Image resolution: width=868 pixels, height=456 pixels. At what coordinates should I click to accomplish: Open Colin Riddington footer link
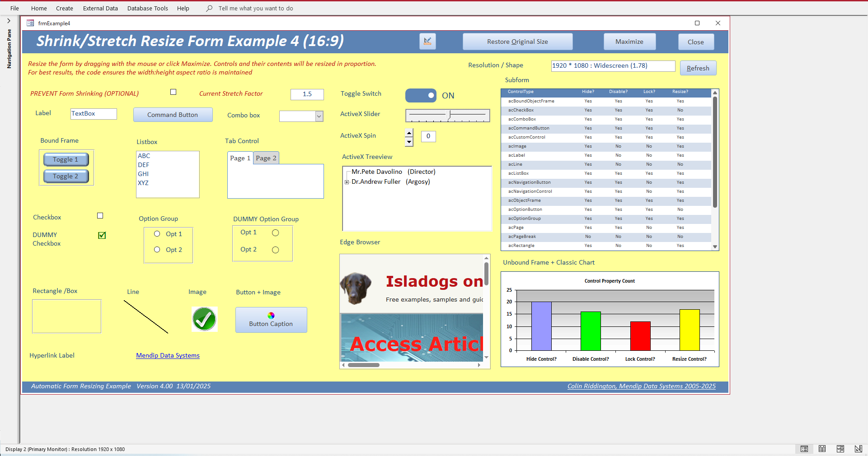(642, 386)
